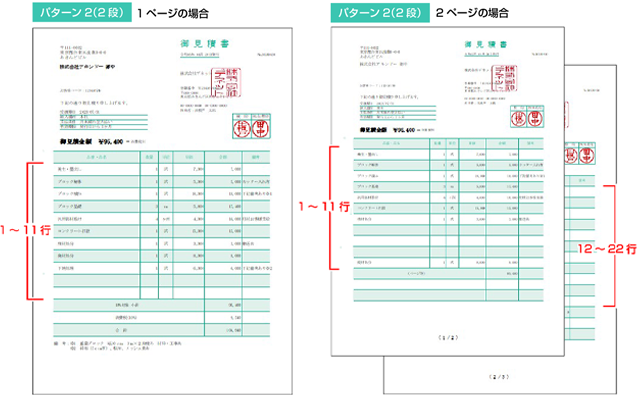Click the (1/2) page number
The height and width of the screenshot is (397, 640).
point(448,337)
